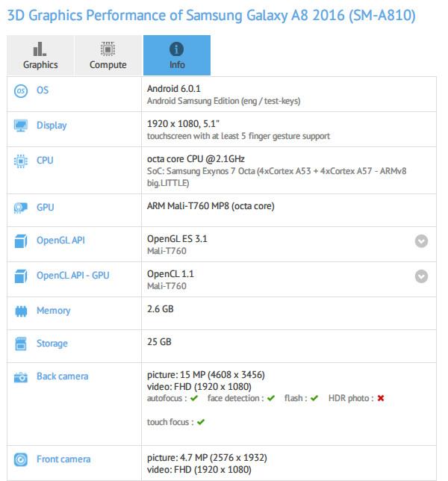Click the touchscreen gesture support text

click(x=238, y=136)
